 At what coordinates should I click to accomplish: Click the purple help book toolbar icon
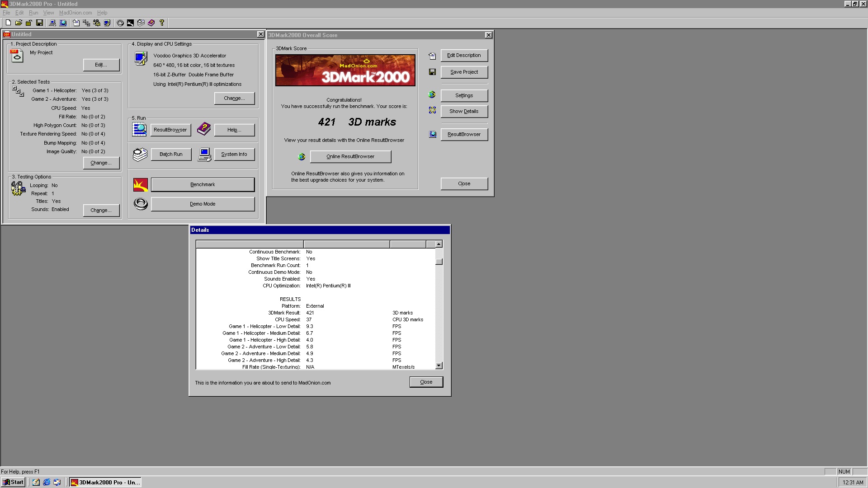pos(151,23)
